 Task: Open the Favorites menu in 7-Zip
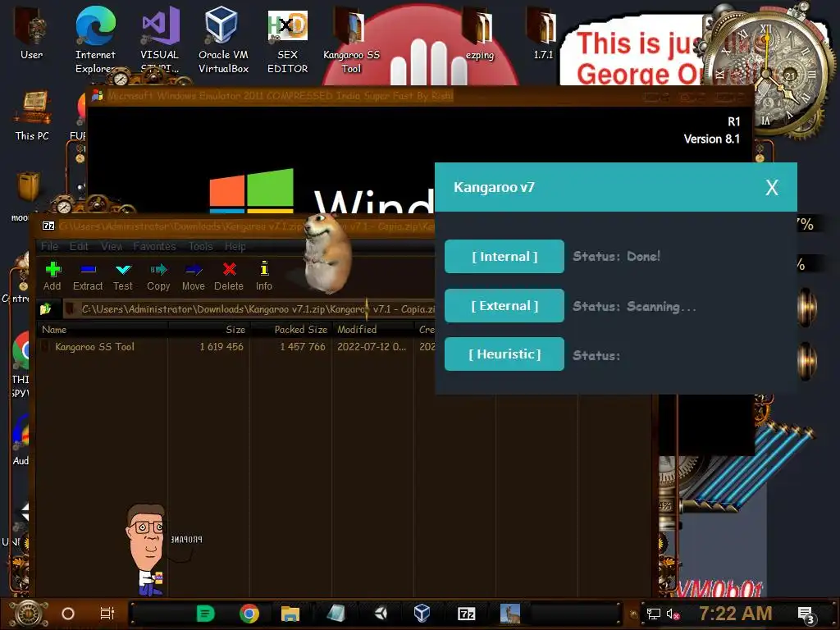tap(155, 246)
